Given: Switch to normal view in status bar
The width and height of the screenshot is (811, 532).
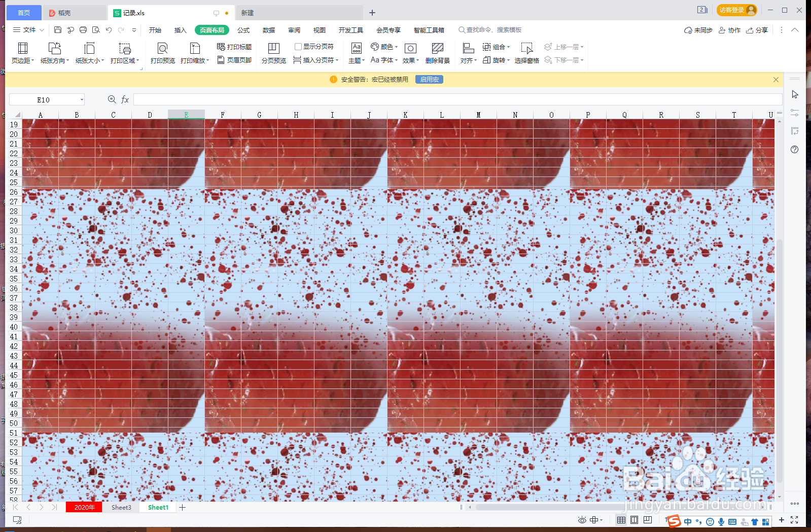Looking at the screenshot, I should pos(621,520).
